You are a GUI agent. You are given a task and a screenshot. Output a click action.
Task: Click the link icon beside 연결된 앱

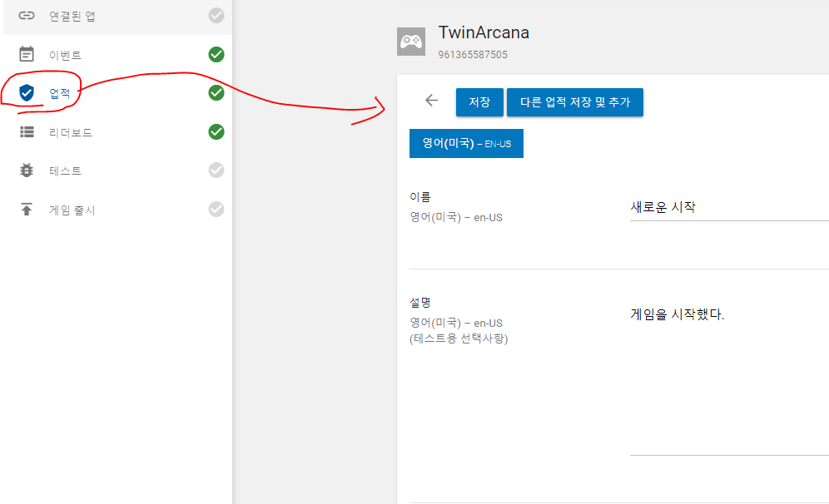[x=27, y=15]
